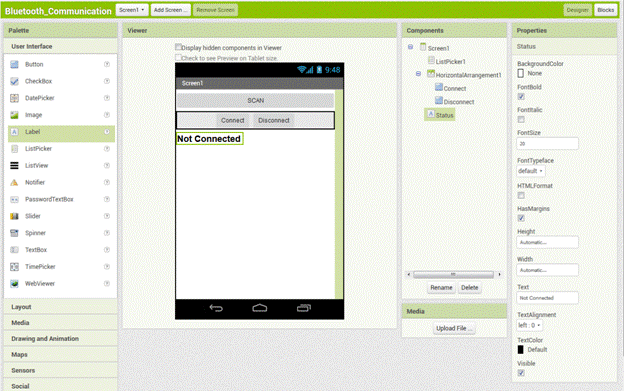Open the Screen1 dropdown in the top bar
Viewport: 624px width, 391px height.
[x=132, y=10]
